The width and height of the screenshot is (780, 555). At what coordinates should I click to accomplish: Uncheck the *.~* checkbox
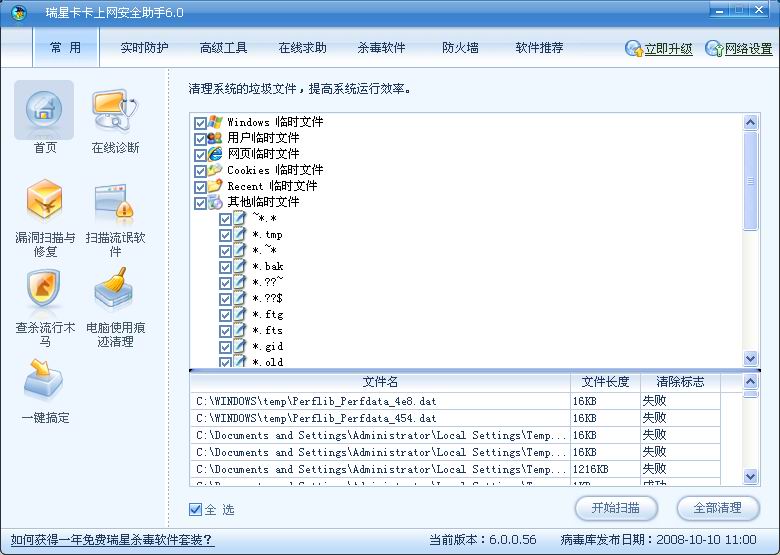225,251
